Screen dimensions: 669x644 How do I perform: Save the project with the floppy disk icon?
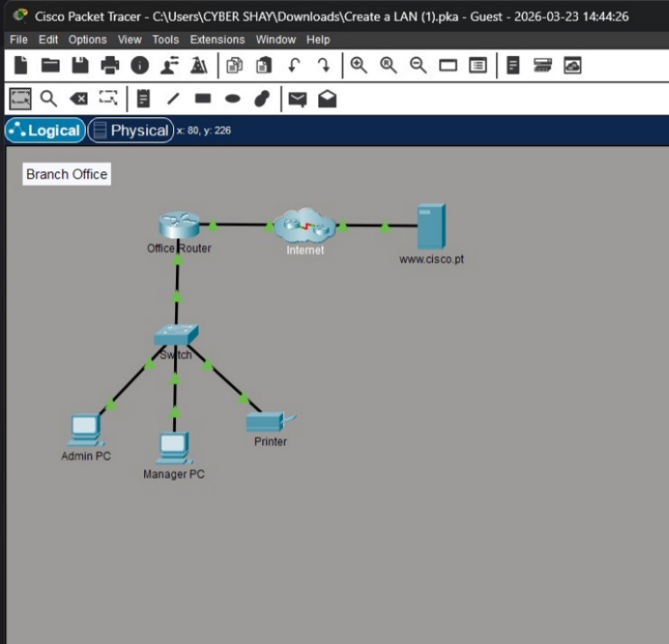80,66
